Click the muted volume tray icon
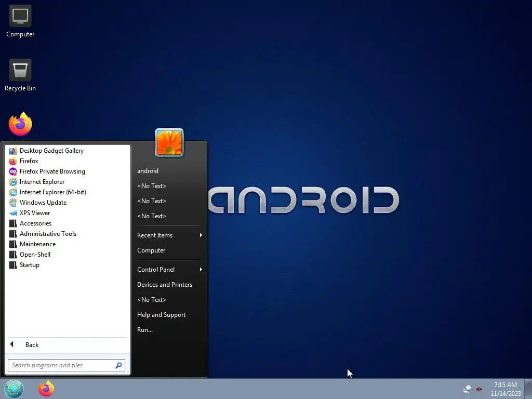The height and width of the screenshot is (399, 532). click(480, 389)
